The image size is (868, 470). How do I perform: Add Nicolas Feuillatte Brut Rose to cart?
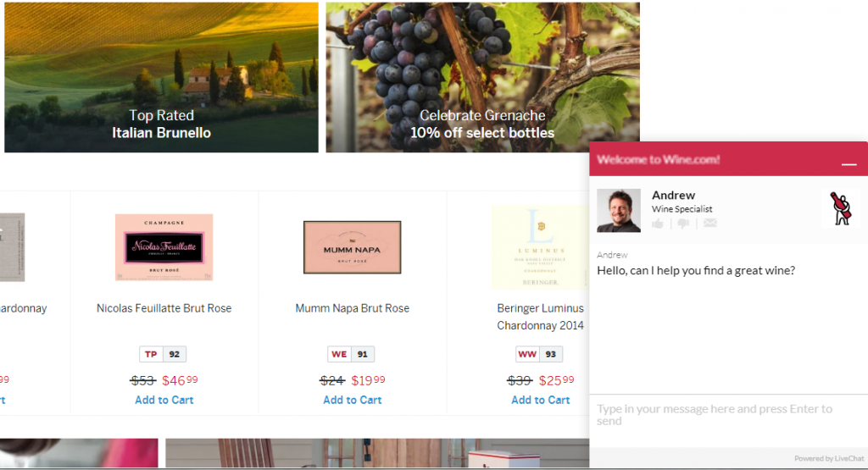tap(164, 400)
